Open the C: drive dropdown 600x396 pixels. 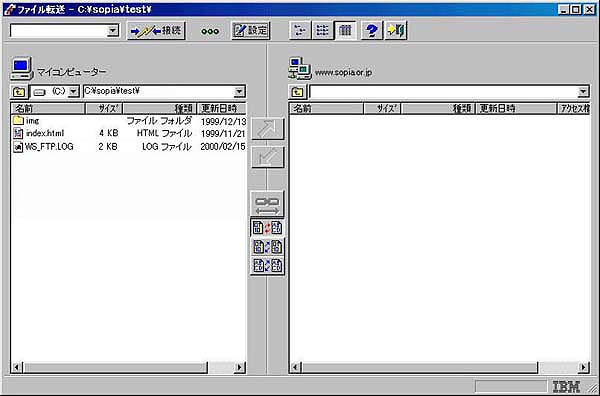tap(73, 91)
